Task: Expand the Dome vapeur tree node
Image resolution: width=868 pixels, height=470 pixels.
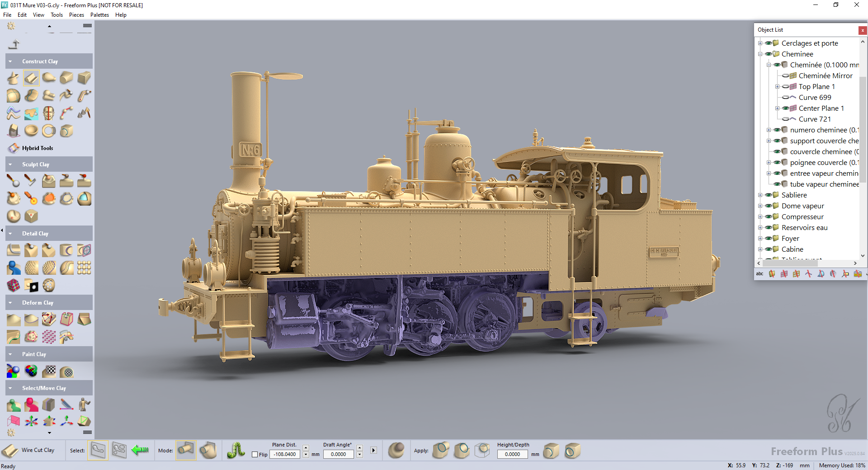Action: (x=760, y=206)
